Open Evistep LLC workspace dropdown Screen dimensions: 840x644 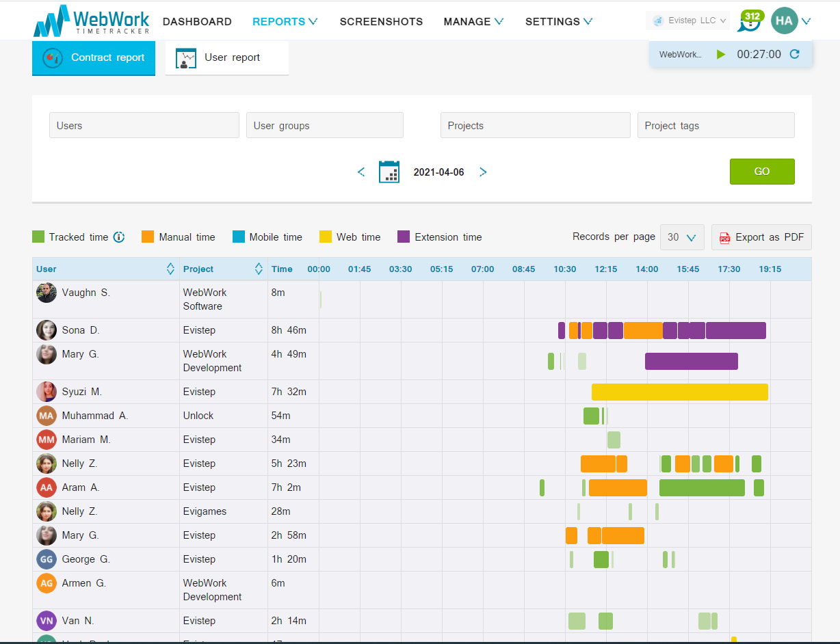pyautogui.click(x=687, y=21)
